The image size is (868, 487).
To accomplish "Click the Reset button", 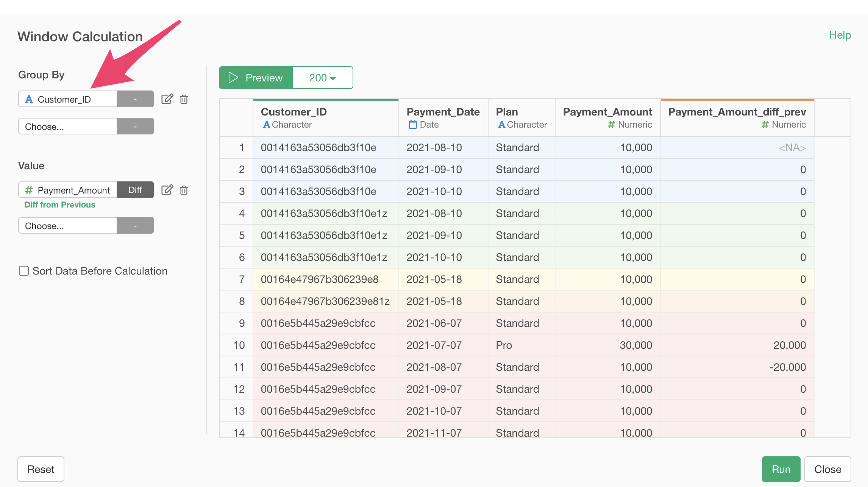I will click(x=41, y=469).
